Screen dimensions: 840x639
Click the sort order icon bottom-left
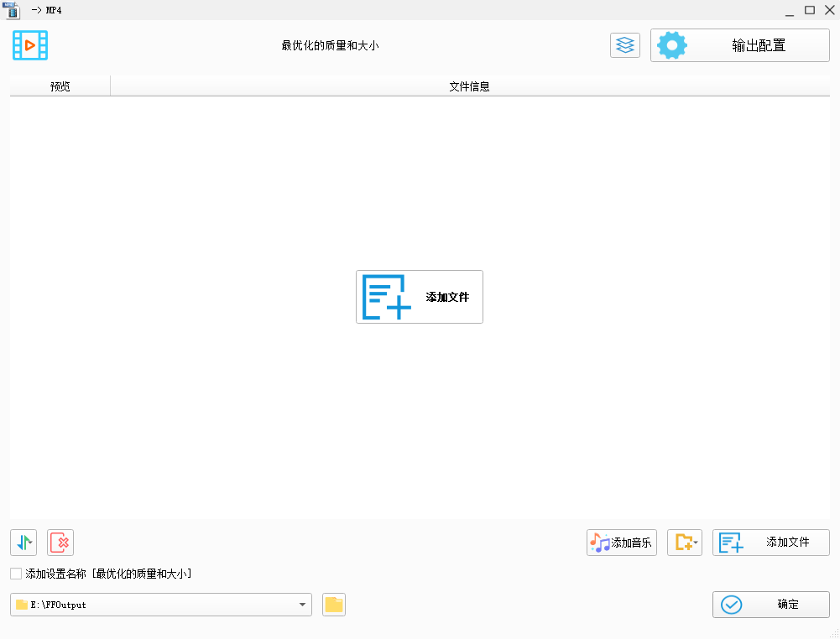point(23,543)
